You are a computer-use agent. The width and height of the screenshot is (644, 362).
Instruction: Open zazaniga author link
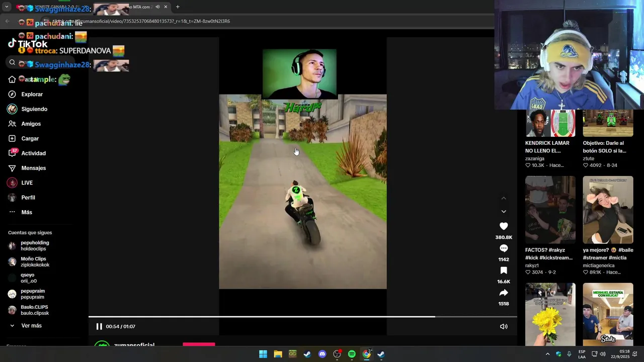click(535, 158)
